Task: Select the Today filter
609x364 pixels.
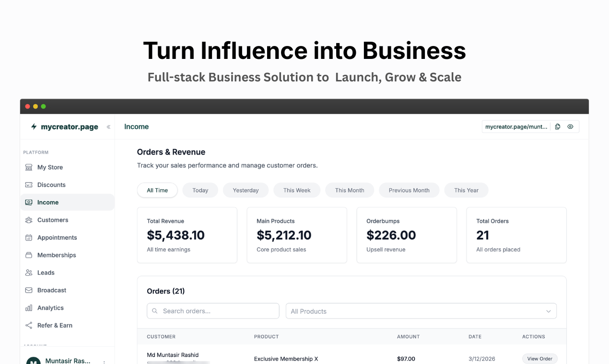Action: (x=200, y=190)
